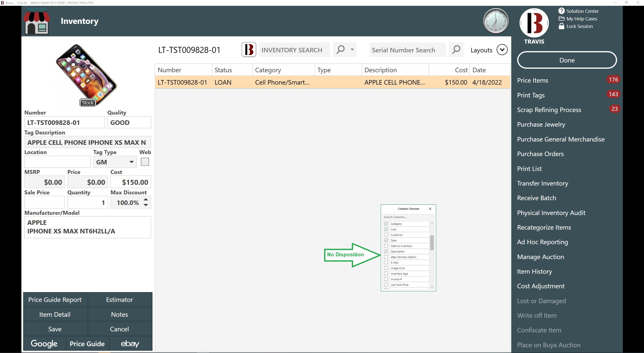Decrease Max Discount with down arrow
644x353 pixels.
(x=146, y=205)
